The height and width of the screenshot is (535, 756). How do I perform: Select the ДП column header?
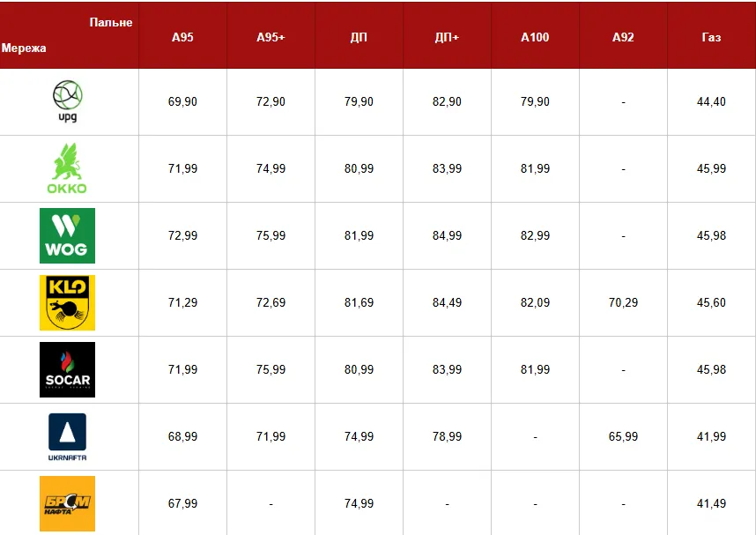[359, 38]
